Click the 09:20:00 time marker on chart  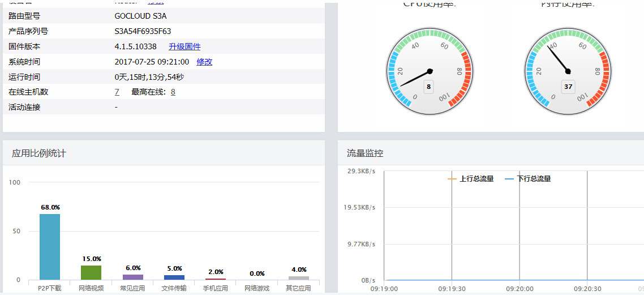(x=520, y=288)
